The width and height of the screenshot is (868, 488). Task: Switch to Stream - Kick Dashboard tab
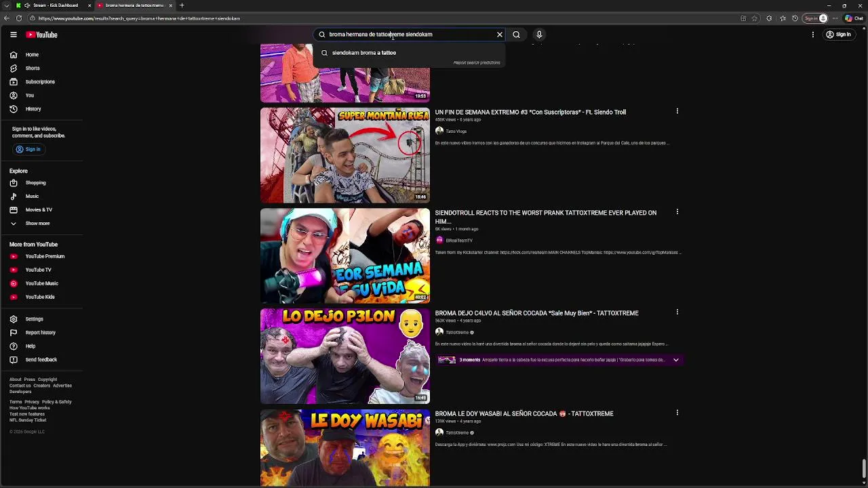[54, 5]
